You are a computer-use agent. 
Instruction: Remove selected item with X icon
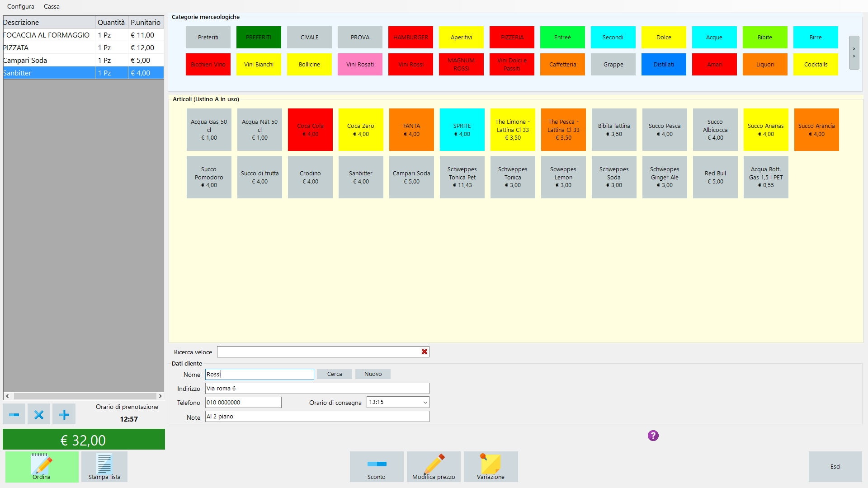39,414
